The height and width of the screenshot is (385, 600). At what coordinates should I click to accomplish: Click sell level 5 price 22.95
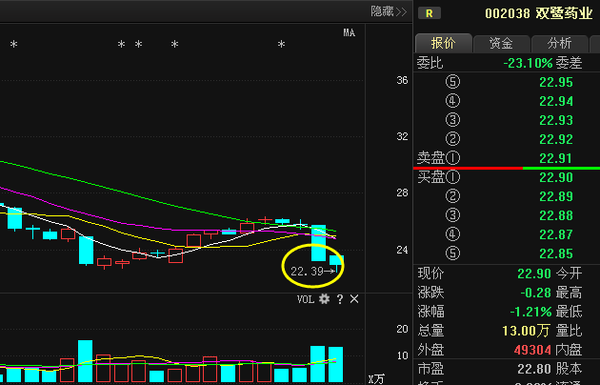click(x=556, y=82)
